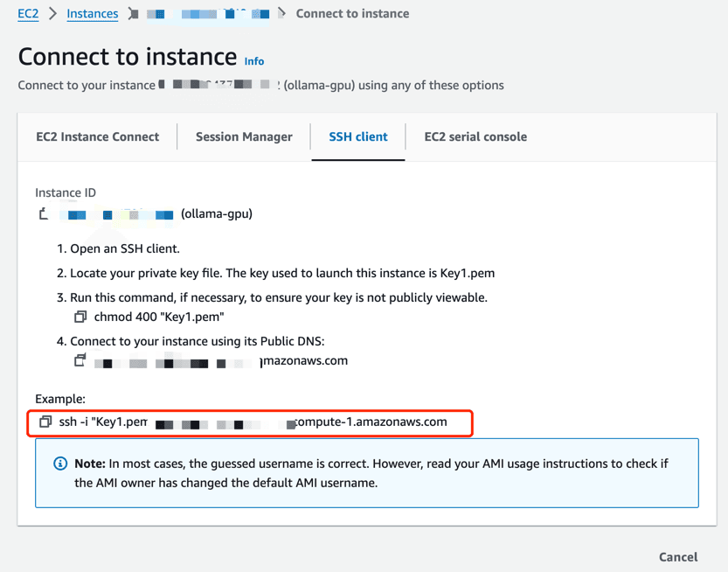Go to EC2 serial console tab

[x=475, y=136]
